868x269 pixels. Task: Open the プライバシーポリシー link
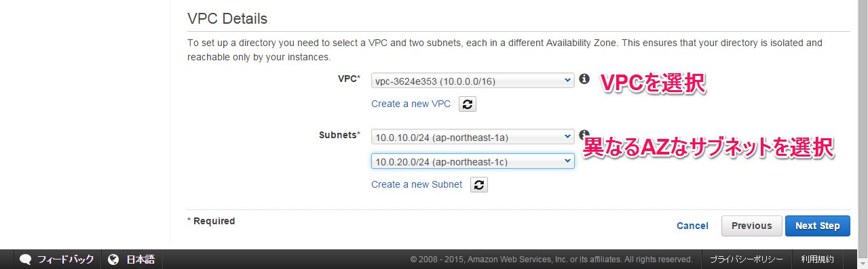[x=747, y=260]
